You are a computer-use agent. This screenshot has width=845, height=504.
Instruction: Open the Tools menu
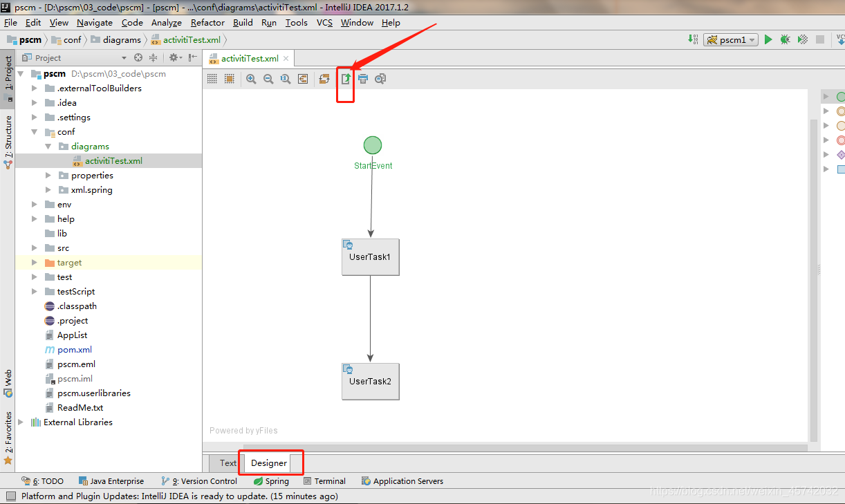click(x=296, y=22)
